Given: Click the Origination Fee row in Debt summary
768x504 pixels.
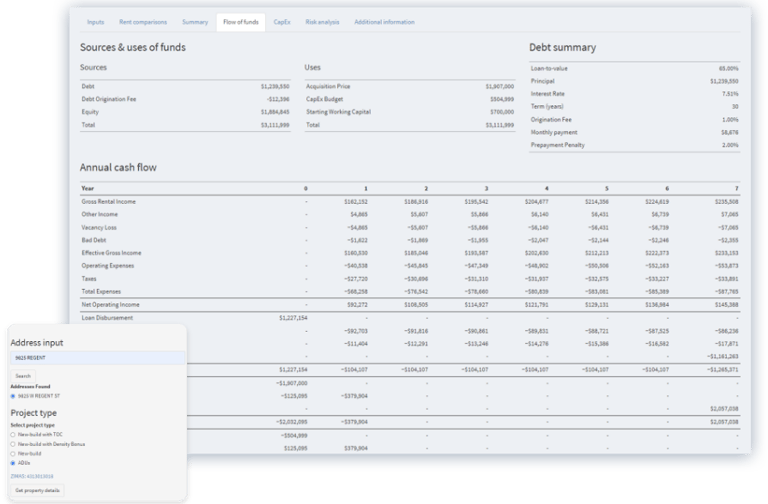Looking at the screenshot, I should pos(634,120).
